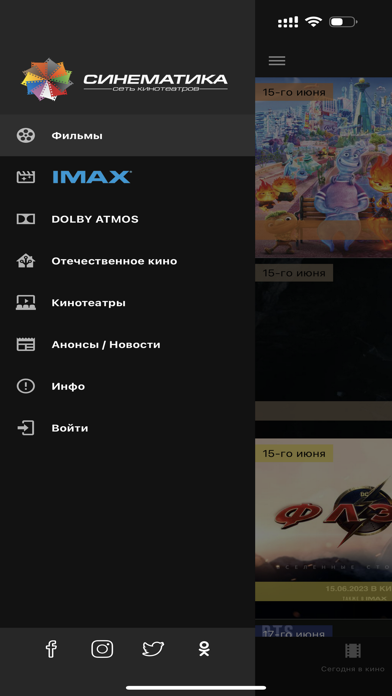The image size is (392, 696).
Task: Go to Отечественное кино
Action: pyautogui.click(x=127, y=261)
